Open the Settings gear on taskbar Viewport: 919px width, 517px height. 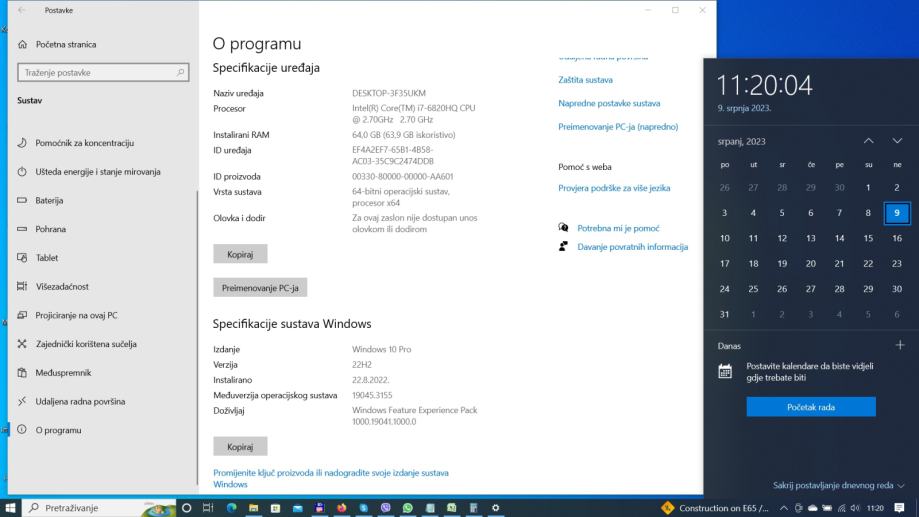point(495,508)
